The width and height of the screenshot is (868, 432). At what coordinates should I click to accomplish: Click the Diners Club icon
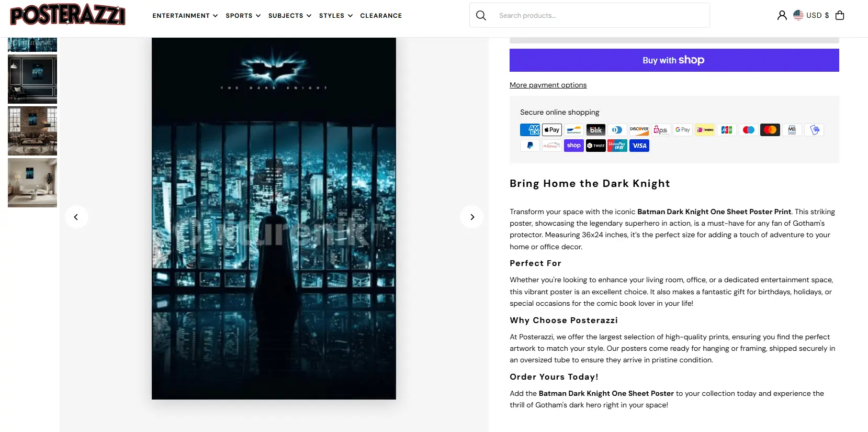[617, 130]
